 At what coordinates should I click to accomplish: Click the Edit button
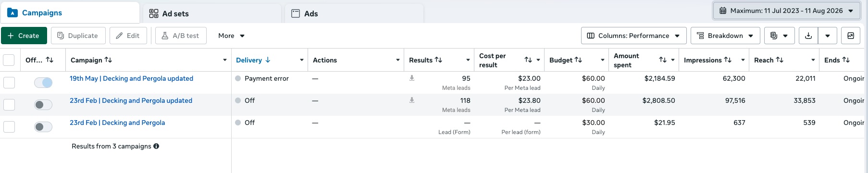pos(128,36)
